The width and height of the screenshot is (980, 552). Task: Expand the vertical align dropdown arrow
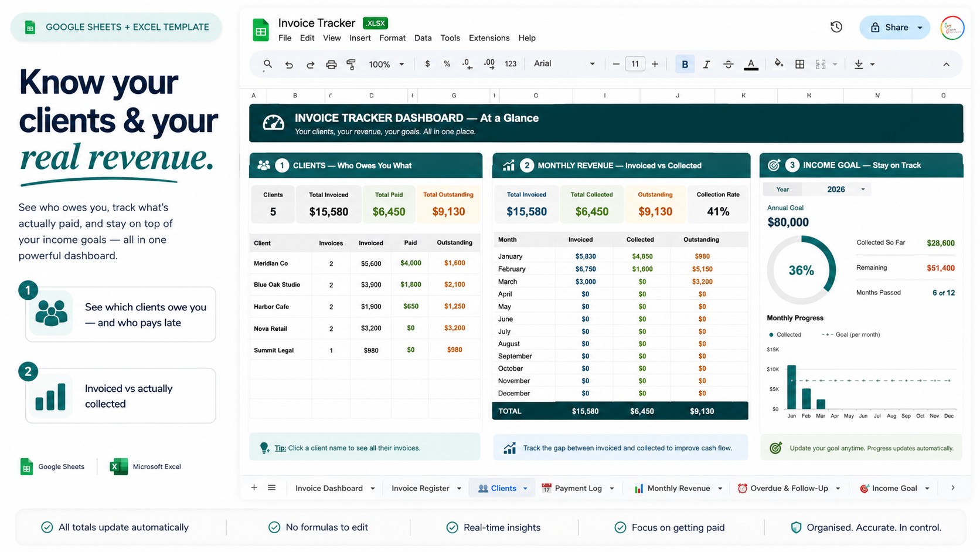click(872, 65)
